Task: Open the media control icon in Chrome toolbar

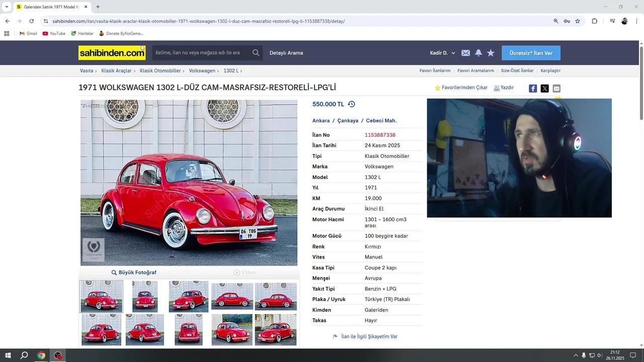Action: [x=612, y=21]
